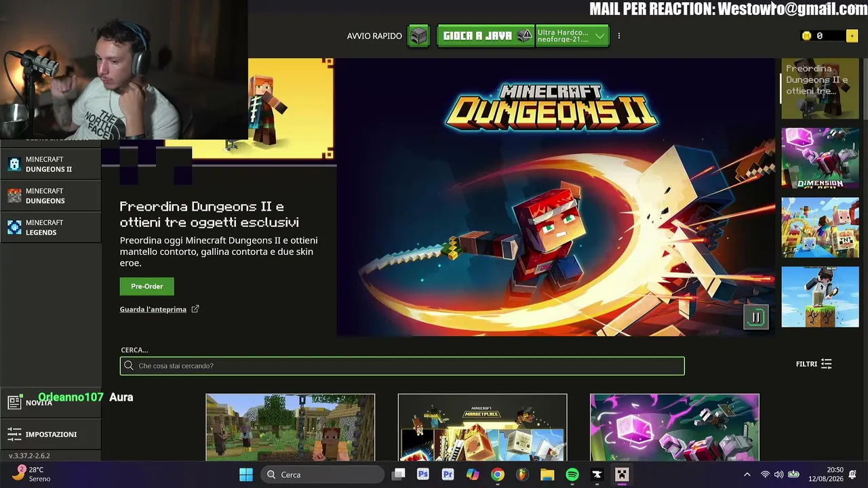Open the Minecraft Dungeons II section
This screenshot has width=868, height=488.
coord(51,164)
